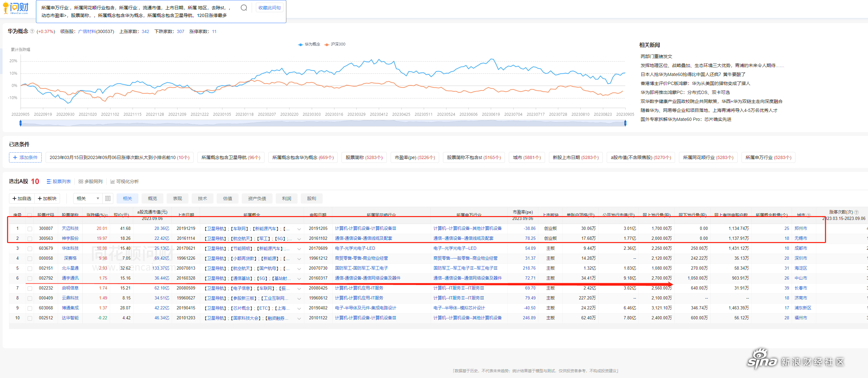Click condition chip 所属概念包含卫星导航 (96个)

[231, 157]
